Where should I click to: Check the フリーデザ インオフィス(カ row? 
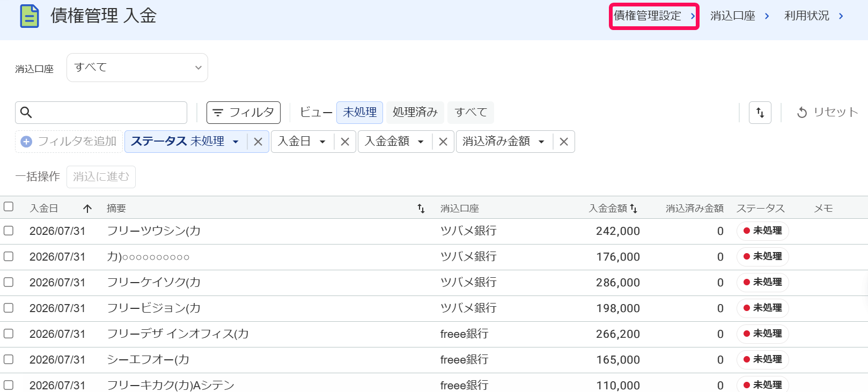click(9, 334)
